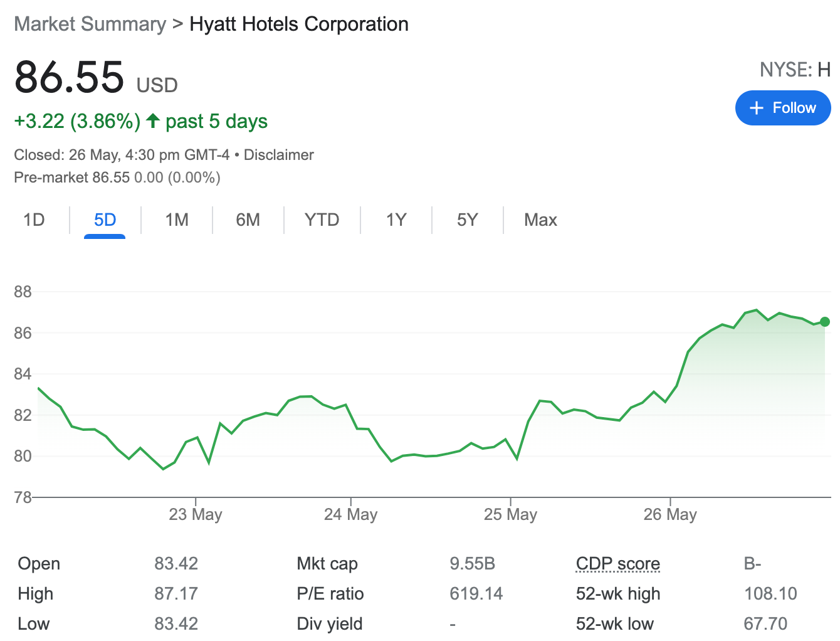Screen dimensions: 840x641
Task: Click the 25 May date on the chart axis
Action: pyautogui.click(x=510, y=514)
